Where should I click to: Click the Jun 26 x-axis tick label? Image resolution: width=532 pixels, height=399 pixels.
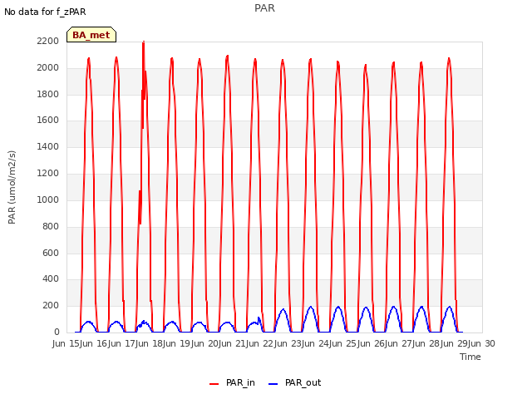click(372, 343)
